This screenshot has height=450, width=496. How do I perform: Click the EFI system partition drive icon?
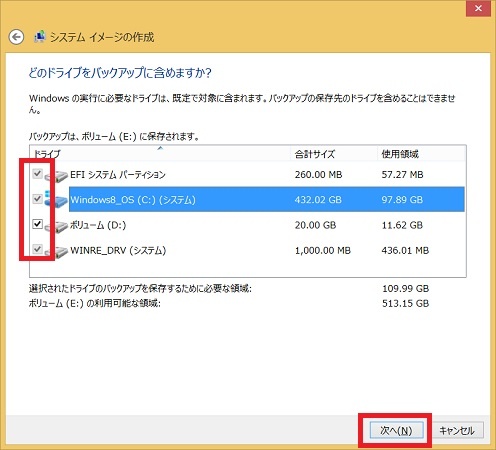[x=57, y=176]
